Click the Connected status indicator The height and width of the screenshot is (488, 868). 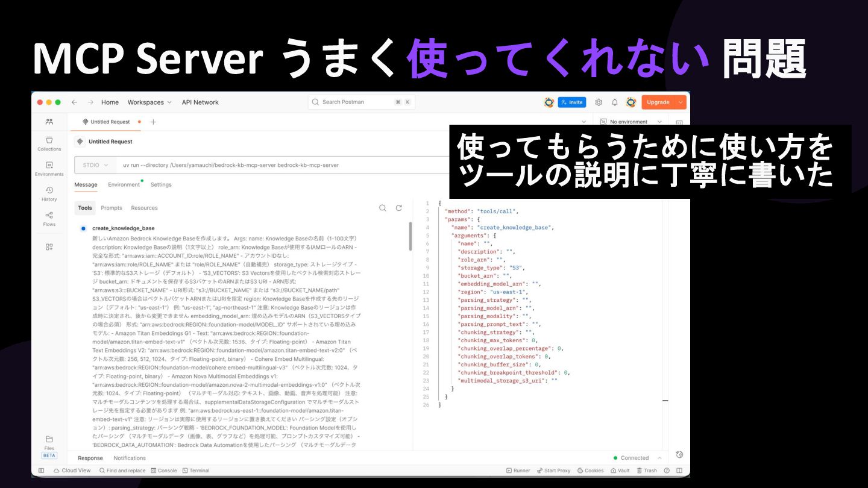click(x=631, y=458)
